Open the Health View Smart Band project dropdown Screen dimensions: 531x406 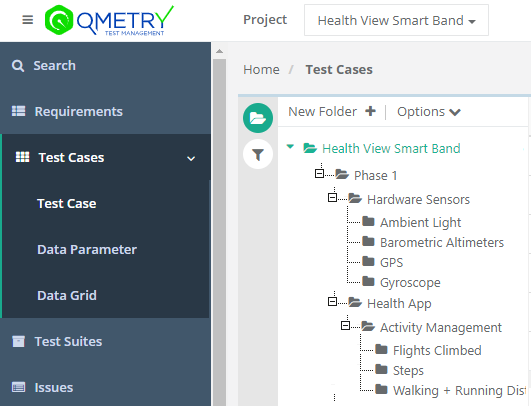(396, 20)
